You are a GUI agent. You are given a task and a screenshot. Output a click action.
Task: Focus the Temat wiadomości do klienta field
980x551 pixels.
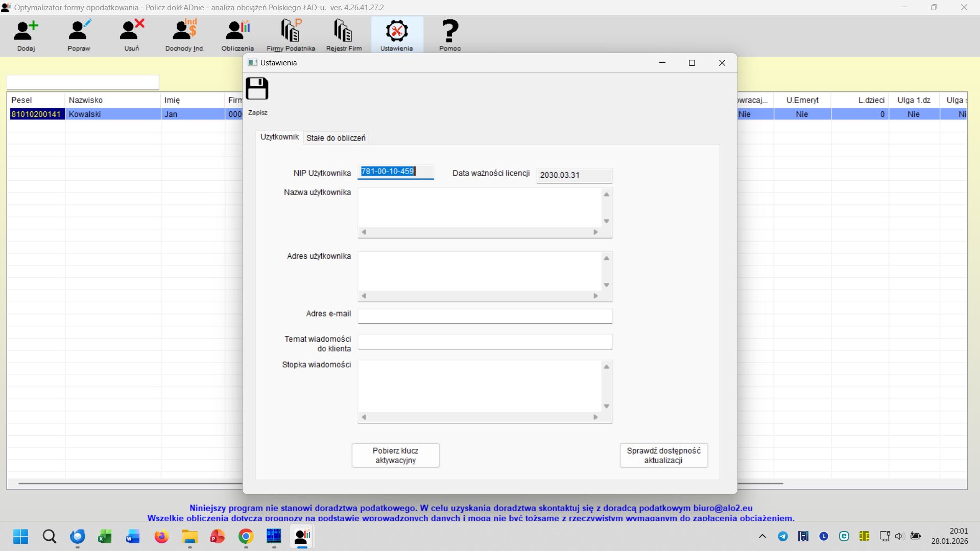[485, 342]
